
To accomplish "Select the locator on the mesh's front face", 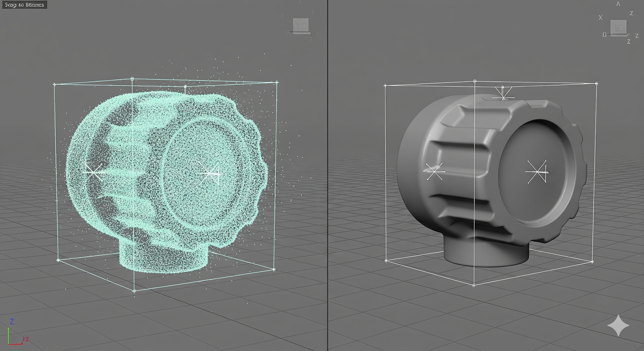I will coord(537,172).
